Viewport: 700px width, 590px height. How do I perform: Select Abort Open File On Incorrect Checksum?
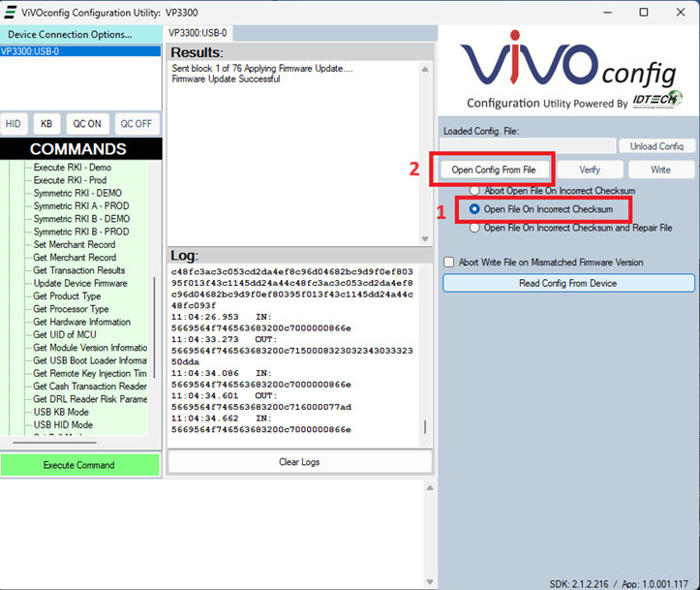pos(474,191)
